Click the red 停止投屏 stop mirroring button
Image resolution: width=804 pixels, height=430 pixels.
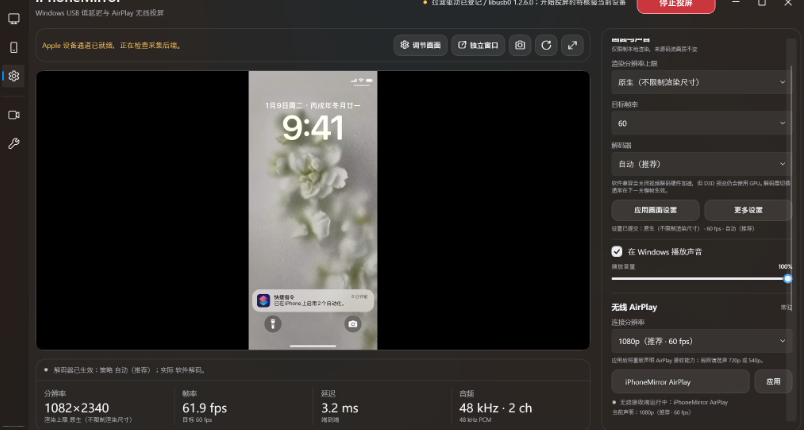pyautogui.click(x=676, y=4)
